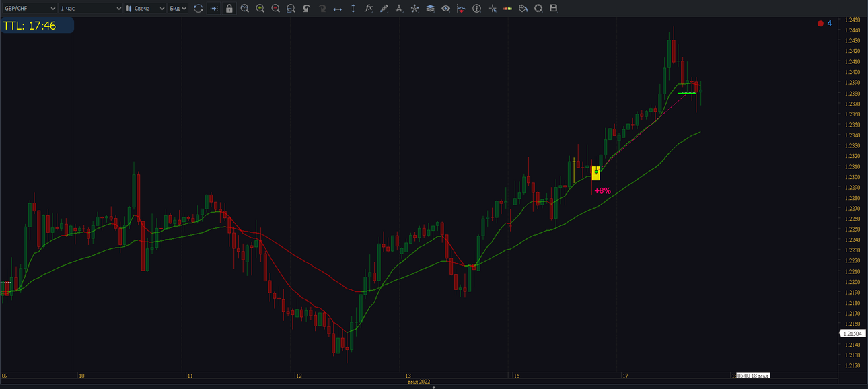Click the zoom in magnifier icon

260,9
